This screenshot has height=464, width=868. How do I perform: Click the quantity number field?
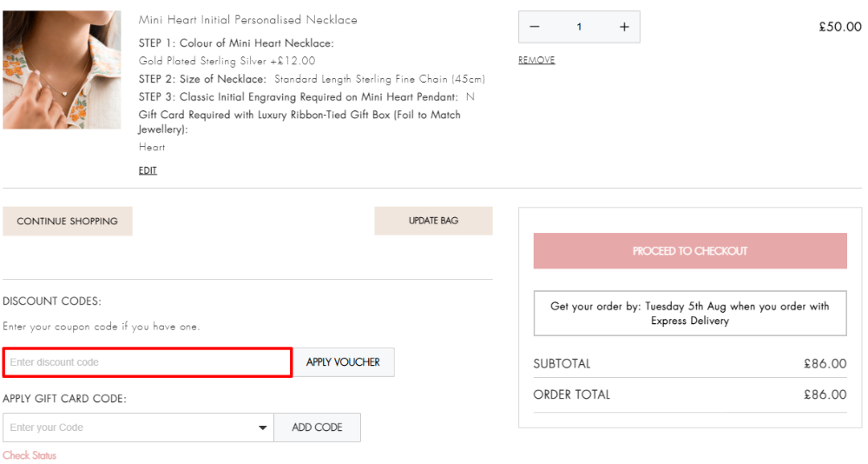tap(579, 27)
